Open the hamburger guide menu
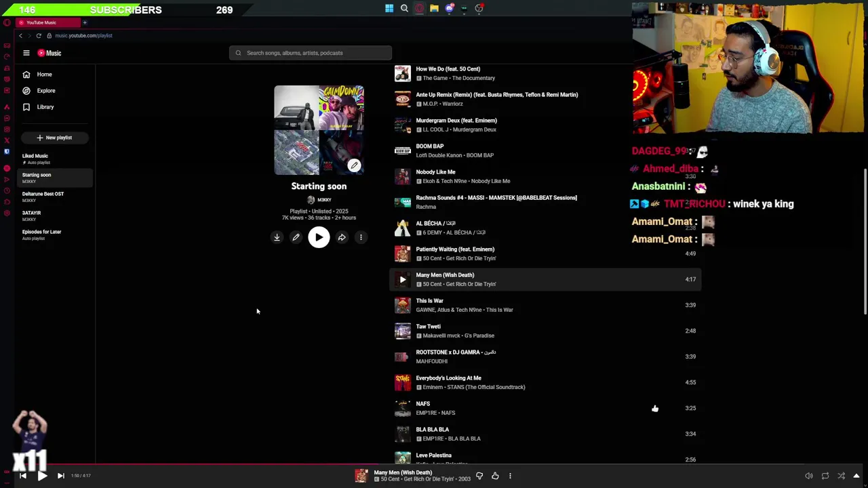 point(26,53)
